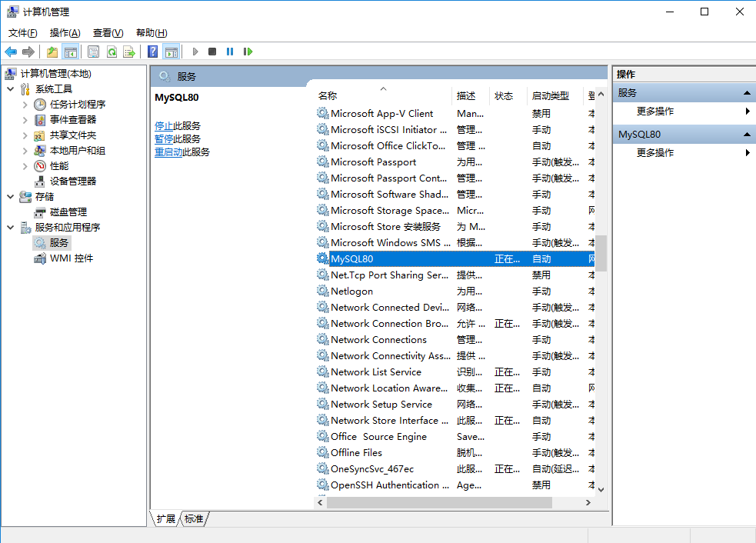
Task: Click the Export List toolbar icon
Action: [x=129, y=52]
